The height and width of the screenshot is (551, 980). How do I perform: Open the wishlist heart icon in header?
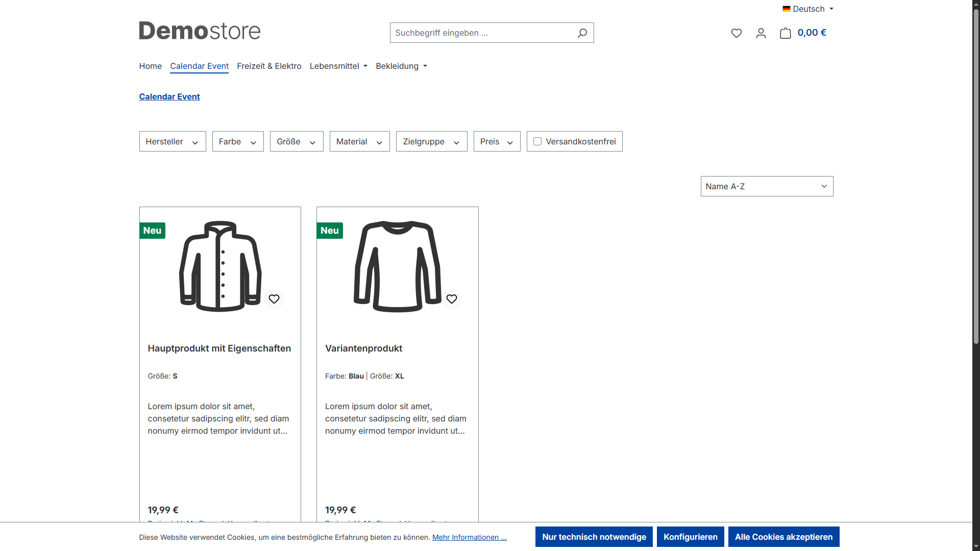(x=737, y=33)
